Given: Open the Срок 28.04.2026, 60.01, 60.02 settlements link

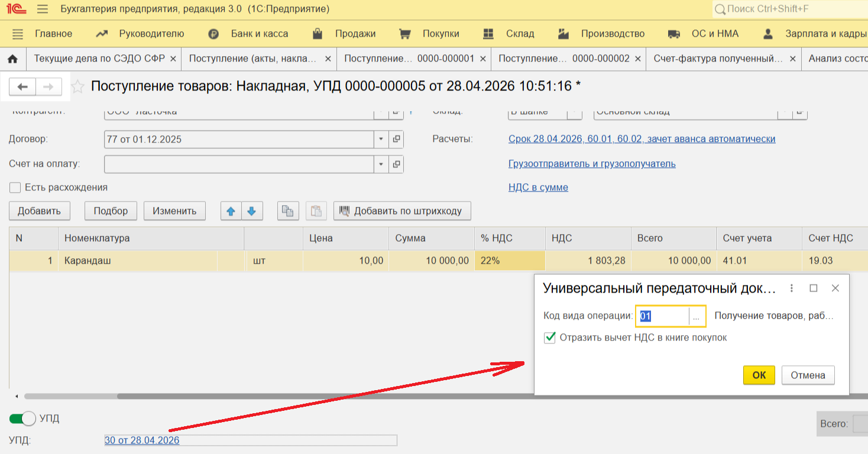Looking at the screenshot, I should [642, 140].
